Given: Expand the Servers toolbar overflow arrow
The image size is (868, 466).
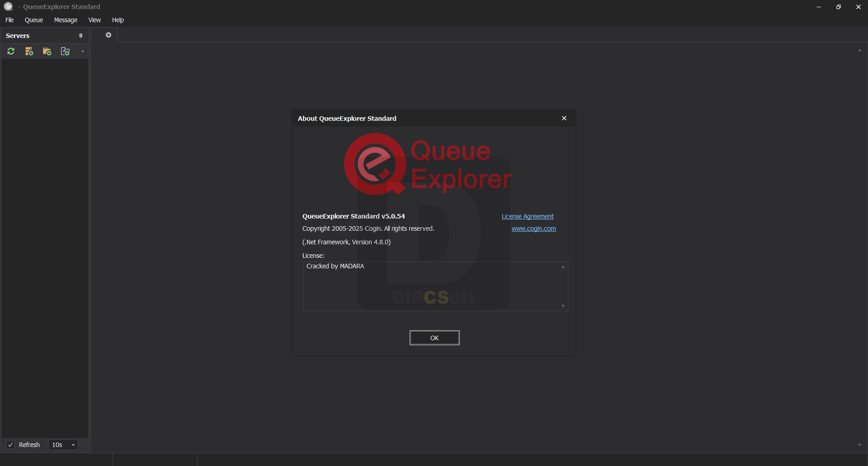Looking at the screenshot, I should pos(83,52).
